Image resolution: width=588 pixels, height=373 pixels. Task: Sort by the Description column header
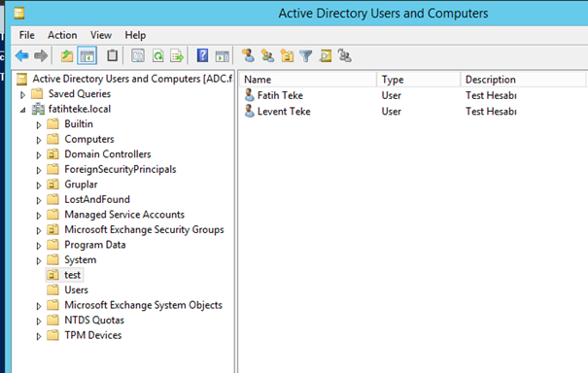pyautogui.click(x=523, y=80)
